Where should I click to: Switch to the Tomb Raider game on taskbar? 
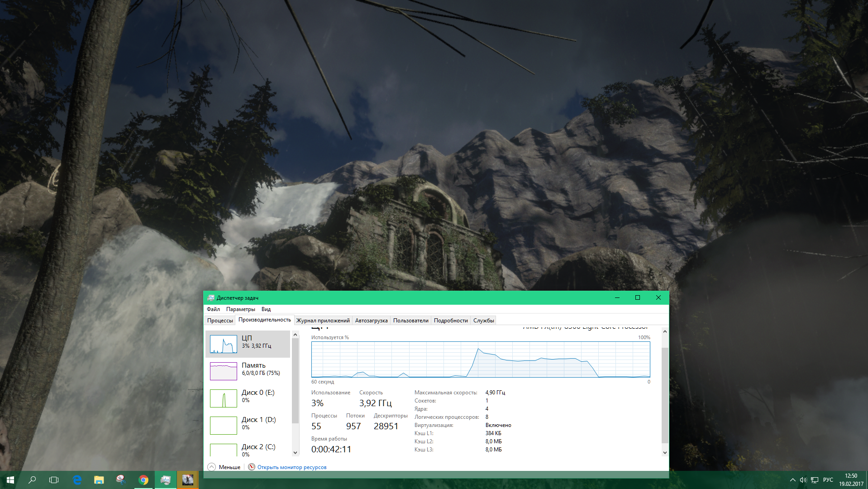click(188, 480)
